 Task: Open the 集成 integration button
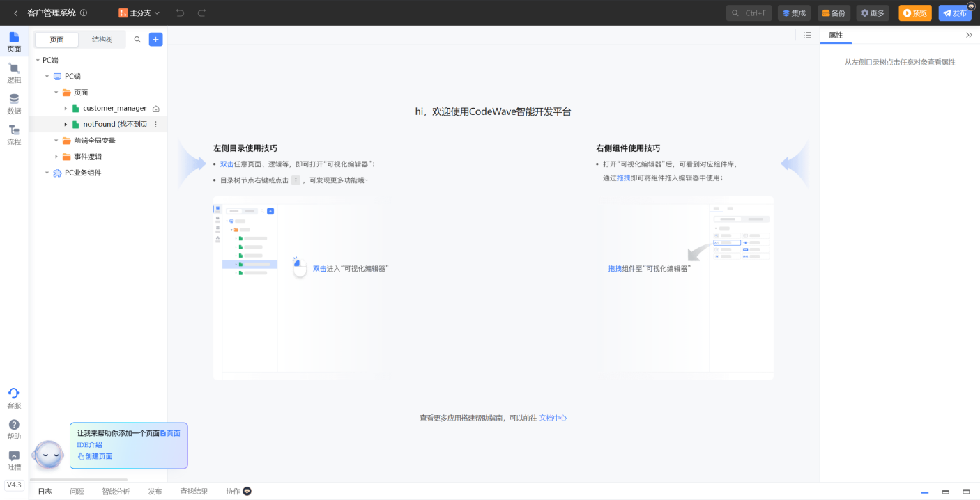(794, 13)
